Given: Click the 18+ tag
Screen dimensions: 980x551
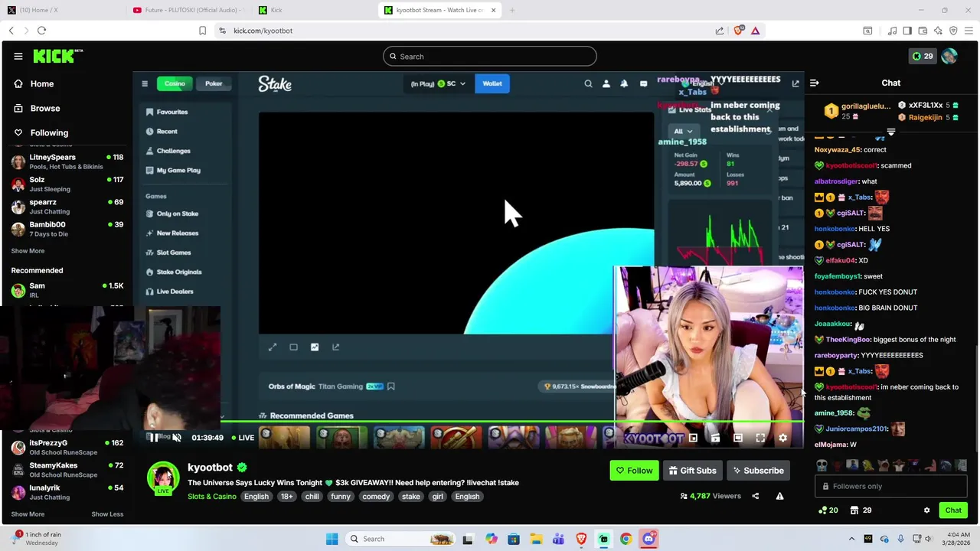Looking at the screenshot, I should 286,497.
